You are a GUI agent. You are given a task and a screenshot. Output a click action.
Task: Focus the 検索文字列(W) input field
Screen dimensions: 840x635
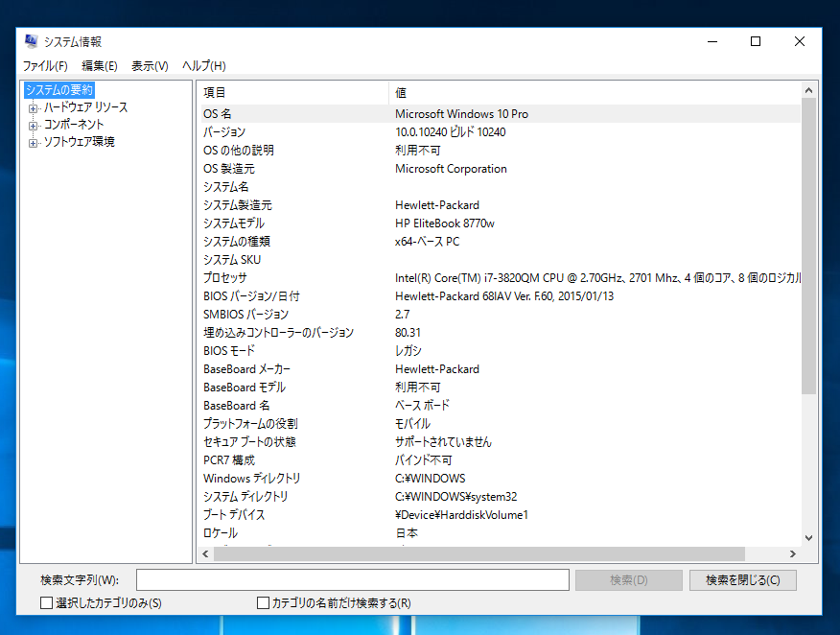point(353,579)
